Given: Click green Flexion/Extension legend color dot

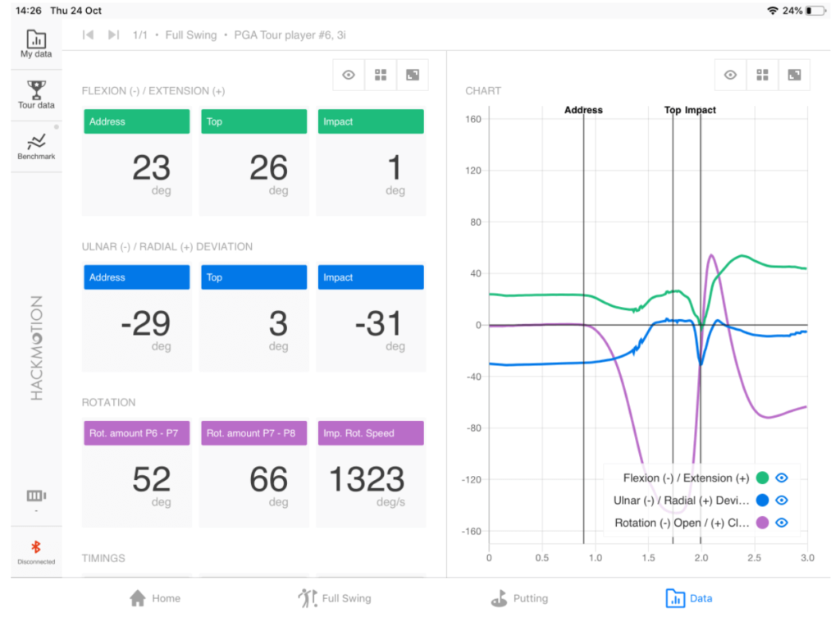Looking at the screenshot, I should (763, 478).
